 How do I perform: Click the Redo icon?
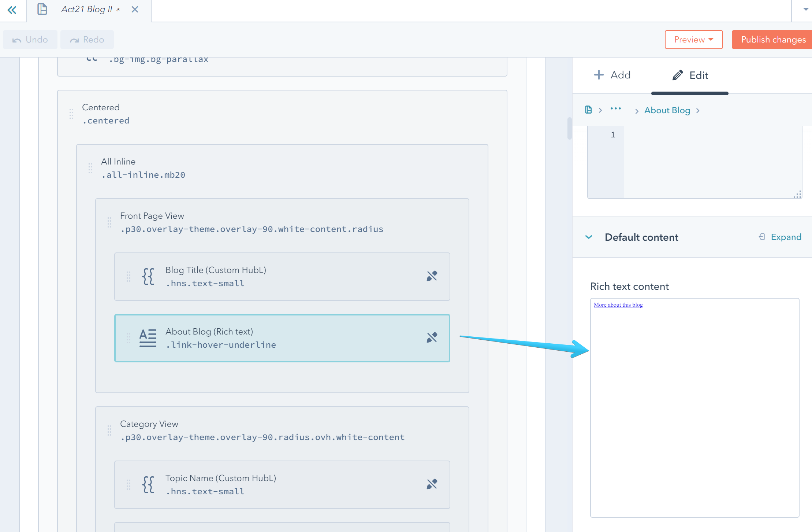(x=74, y=39)
